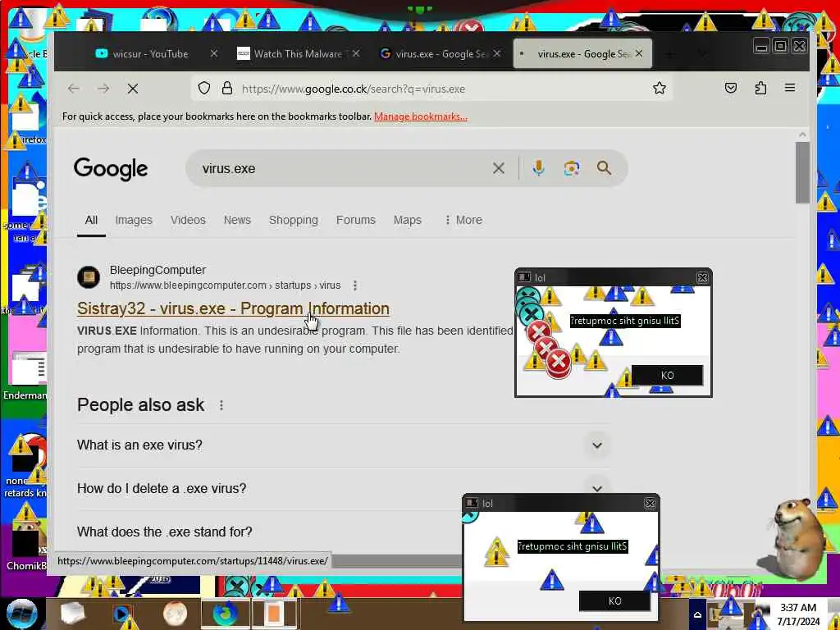
Task: Stop loading the page
Action: (x=133, y=89)
